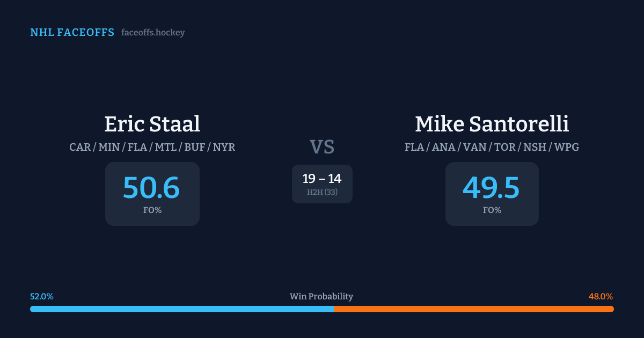
Task: Select the Eric Staal player name
Action: (152, 124)
